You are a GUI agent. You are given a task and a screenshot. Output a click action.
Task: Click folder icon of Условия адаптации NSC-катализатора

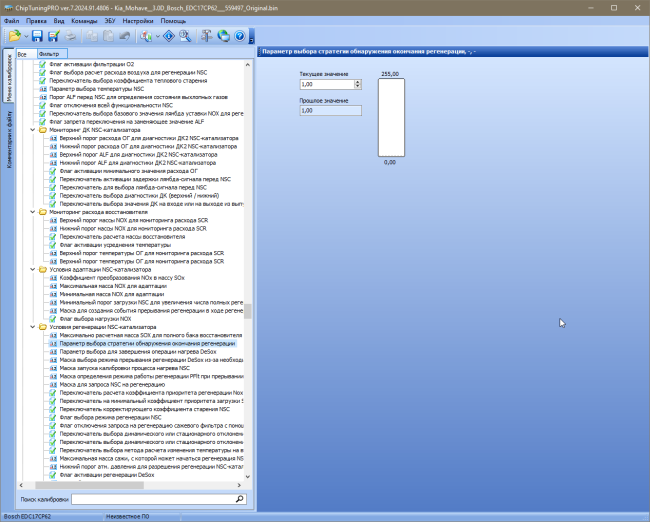(x=43, y=269)
